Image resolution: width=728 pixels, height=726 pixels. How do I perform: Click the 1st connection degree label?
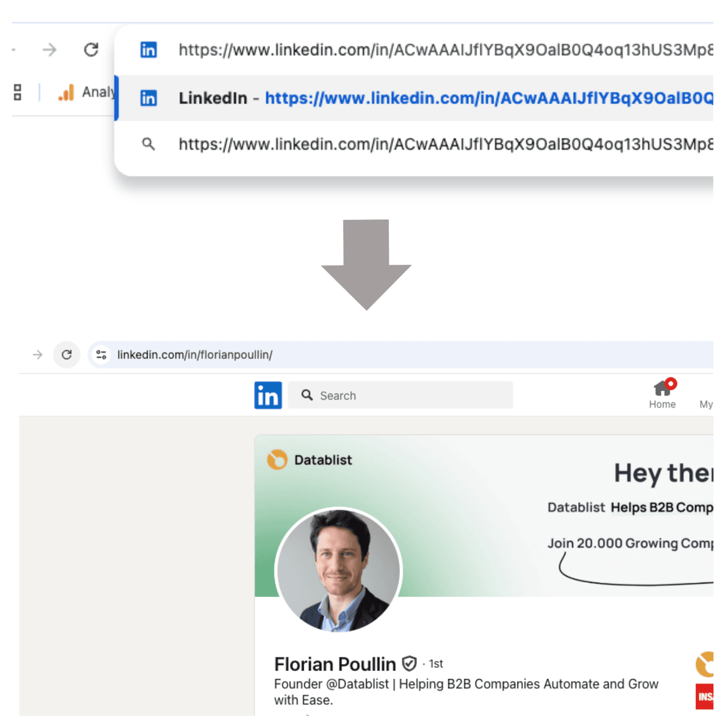click(436, 664)
